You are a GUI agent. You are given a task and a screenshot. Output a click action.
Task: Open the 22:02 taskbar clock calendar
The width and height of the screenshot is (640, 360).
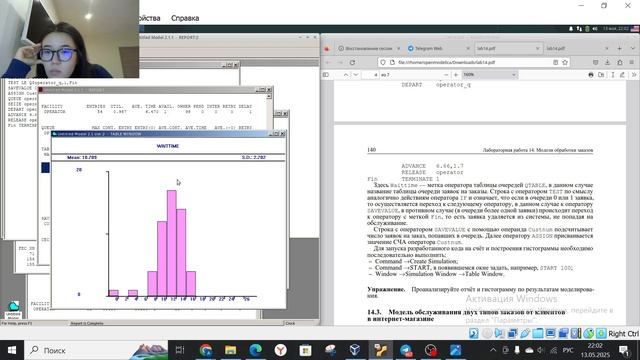[x=595, y=350]
